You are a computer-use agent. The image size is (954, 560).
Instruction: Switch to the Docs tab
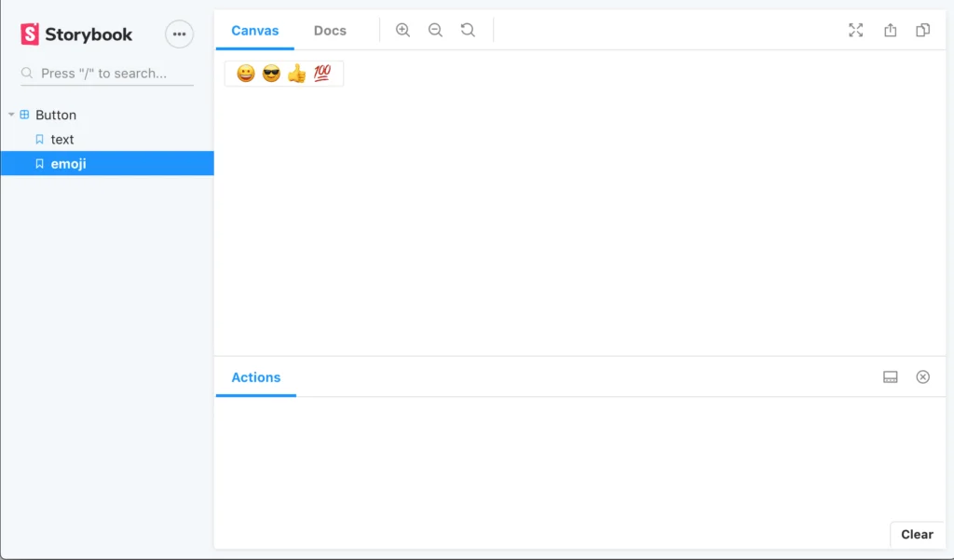pyautogui.click(x=330, y=31)
